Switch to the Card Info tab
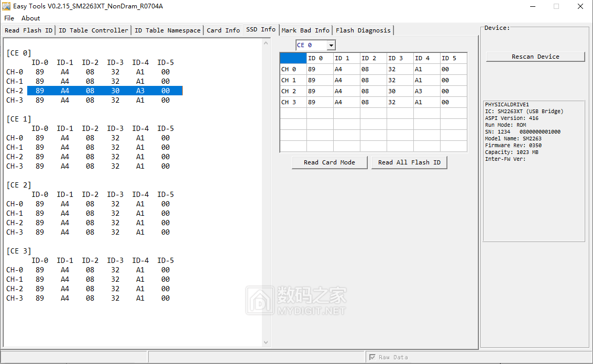Screen dimensions: 593x364 (223, 30)
